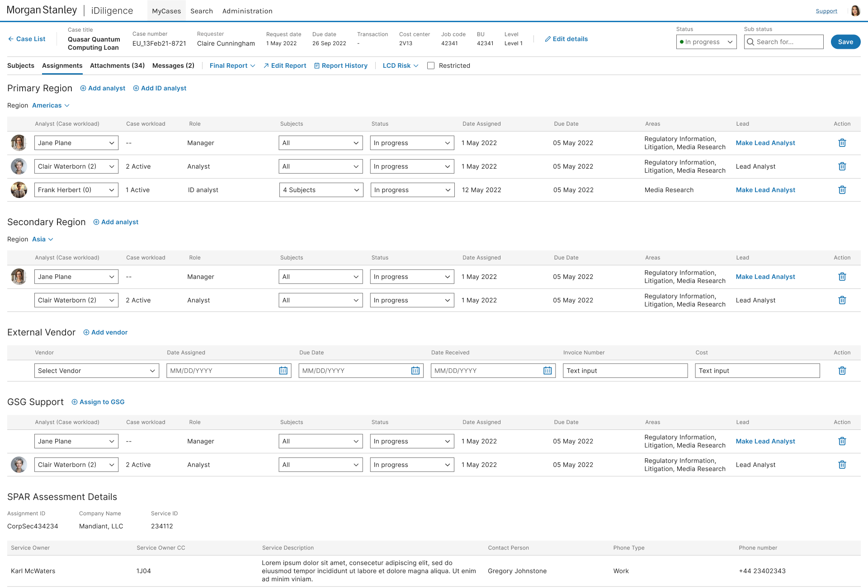
Task: Open the vendor Due Date calendar picker
Action: click(415, 371)
